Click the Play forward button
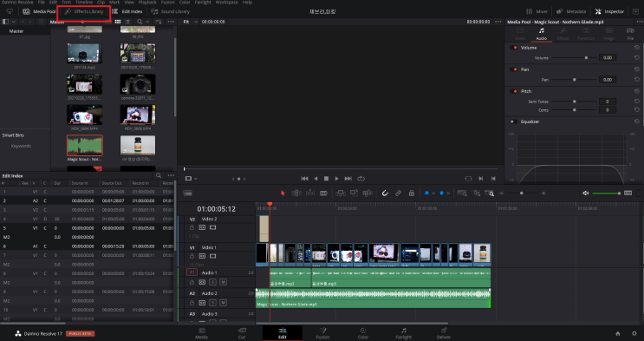This screenshot has height=341, width=644. [x=337, y=179]
